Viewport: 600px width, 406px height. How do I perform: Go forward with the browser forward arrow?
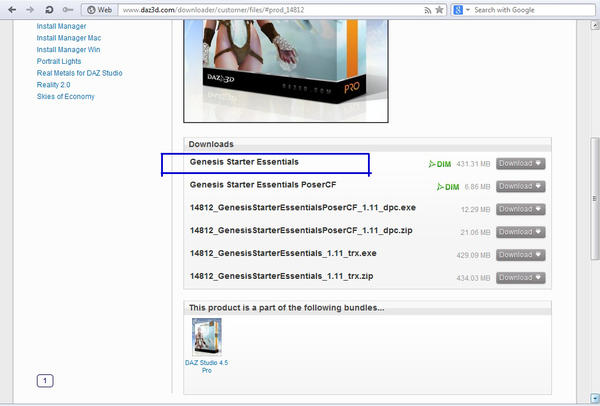(x=30, y=10)
